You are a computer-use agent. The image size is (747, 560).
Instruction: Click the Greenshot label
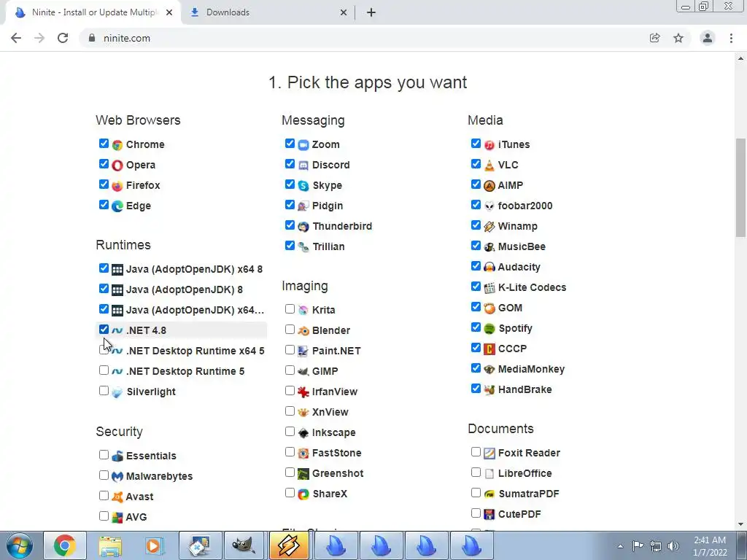coord(338,473)
